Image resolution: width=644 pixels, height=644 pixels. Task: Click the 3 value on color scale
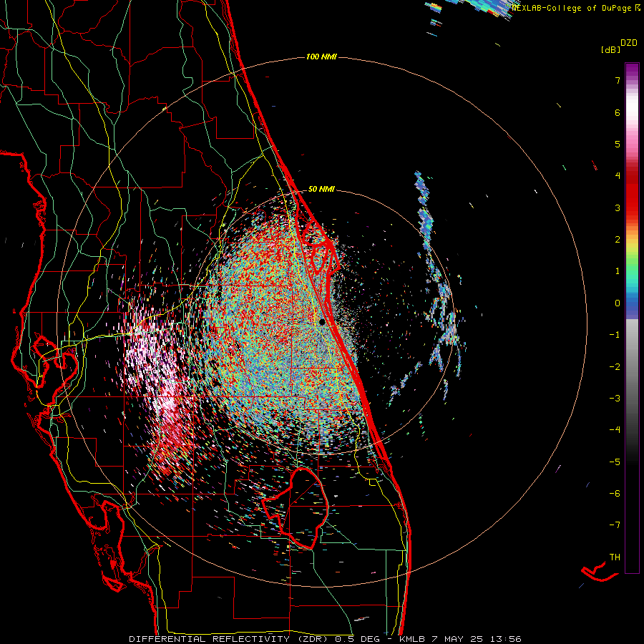(x=618, y=208)
